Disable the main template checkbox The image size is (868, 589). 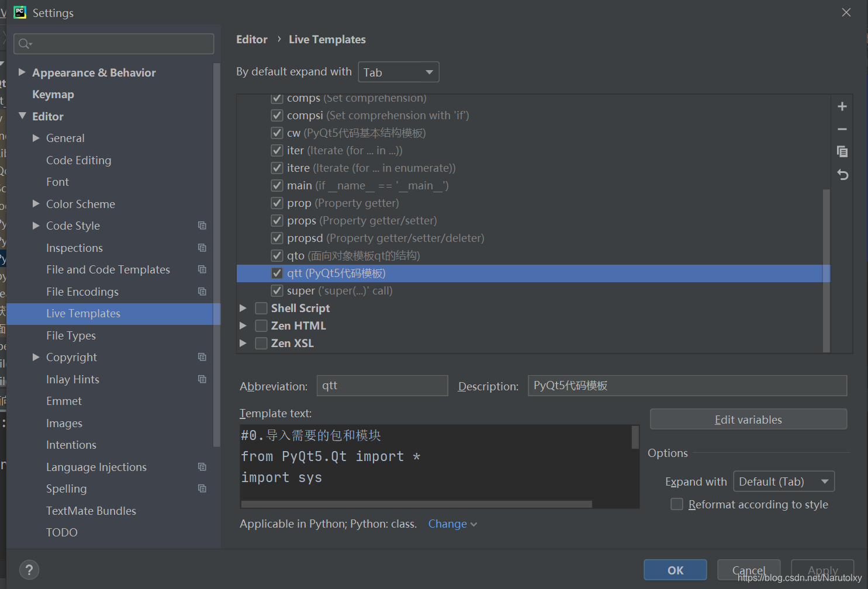pyautogui.click(x=277, y=185)
